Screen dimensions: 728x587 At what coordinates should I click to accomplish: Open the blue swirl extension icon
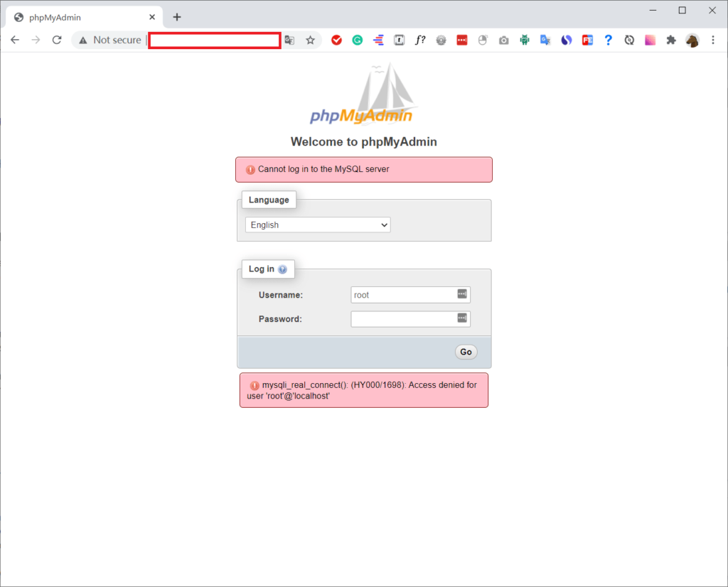pyautogui.click(x=567, y=41)
